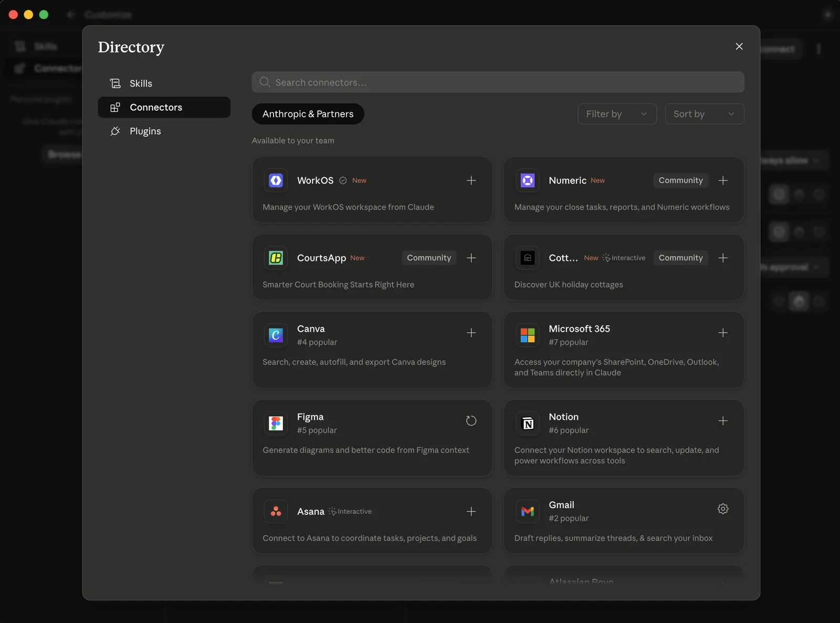Click the Community tag on CourtsApp
840x623 pixels.
[429, 258]
